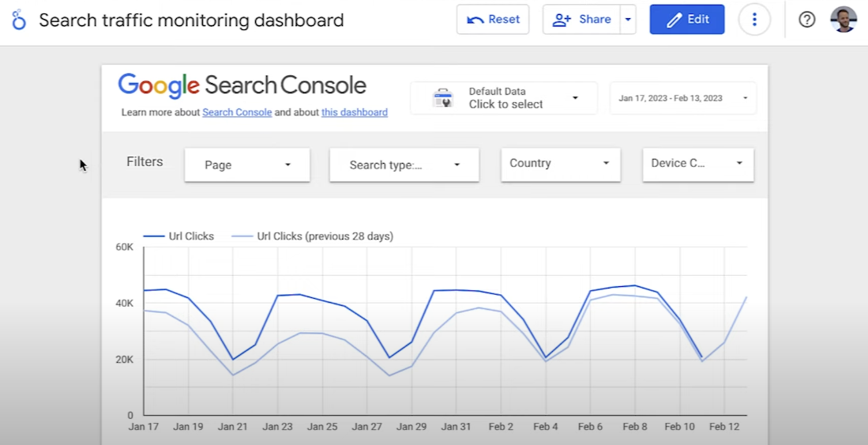Image resolution: width=868 pixels, height=445 pixels.
Task: Click the blue Edit button
Action: click(x=687, y=20)
